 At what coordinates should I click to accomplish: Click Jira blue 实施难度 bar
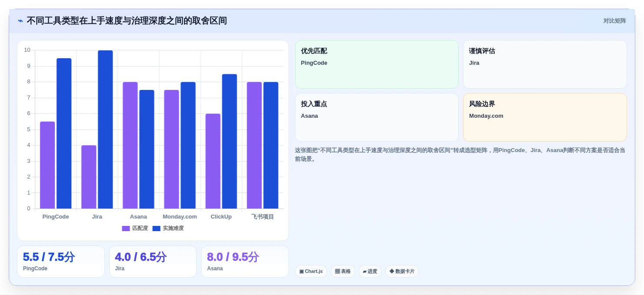click(105, 129)
